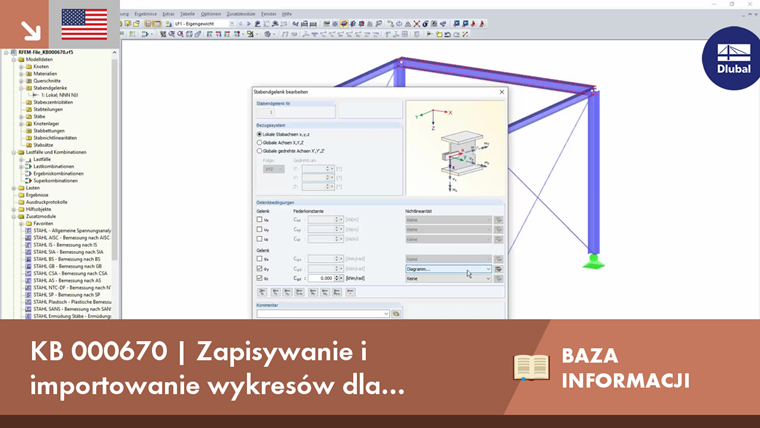Close the Stabendgelenk bearbeiten dialog
Screen dimensions: 760x428
[x=502, y=92]
